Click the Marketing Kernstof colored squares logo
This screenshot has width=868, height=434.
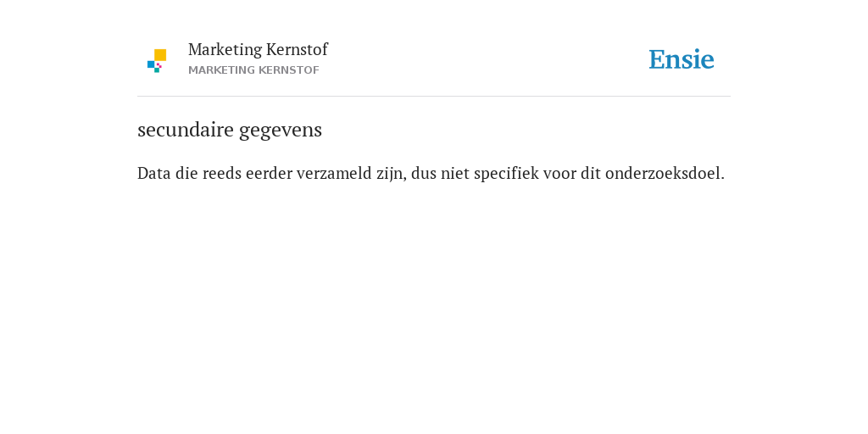pyautogui.click(x=157, y=61)
